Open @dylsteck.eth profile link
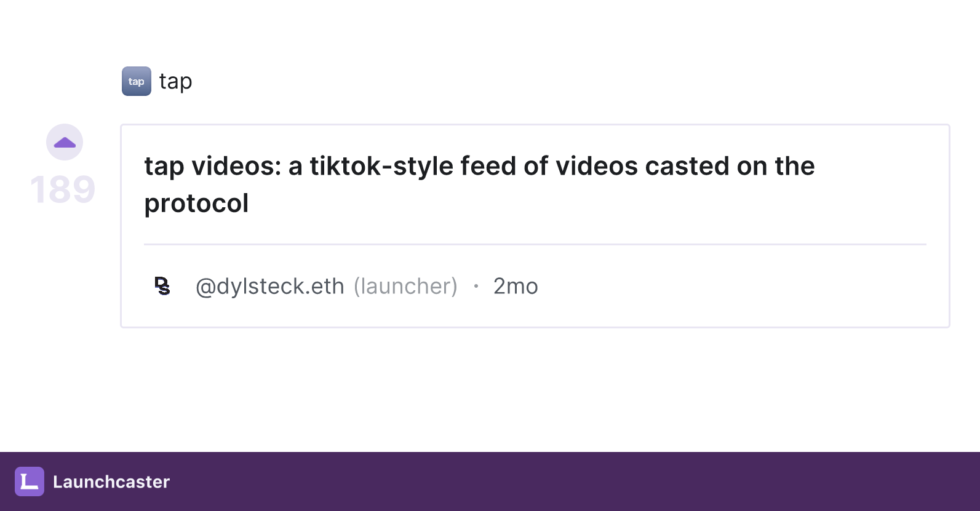Image resolution: width=980 pixels, height=511 pixels. click(269, 286)
